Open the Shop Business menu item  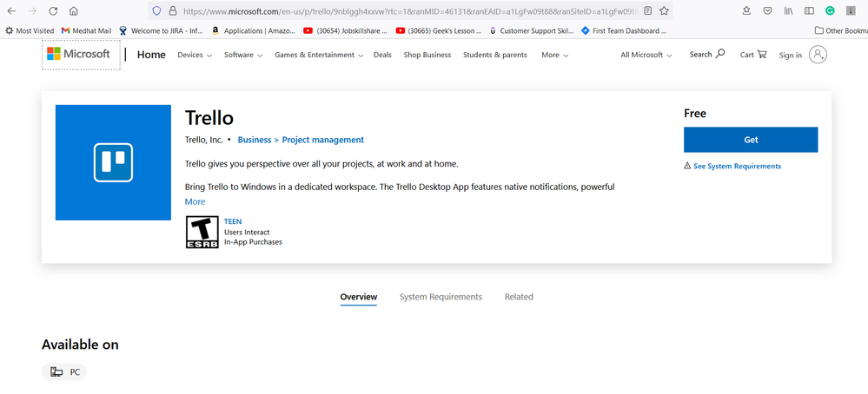427,55
